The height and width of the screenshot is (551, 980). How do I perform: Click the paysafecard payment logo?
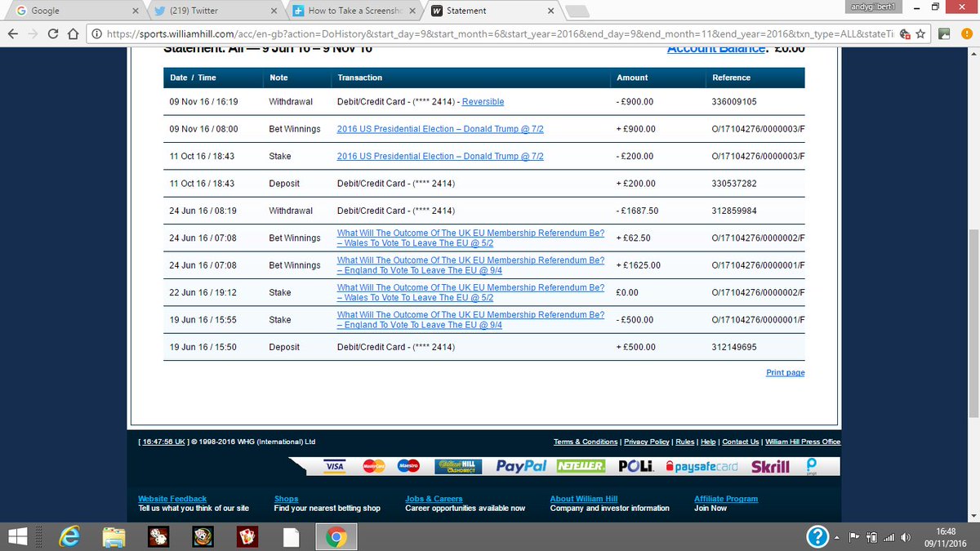click(x=702, y=467)
